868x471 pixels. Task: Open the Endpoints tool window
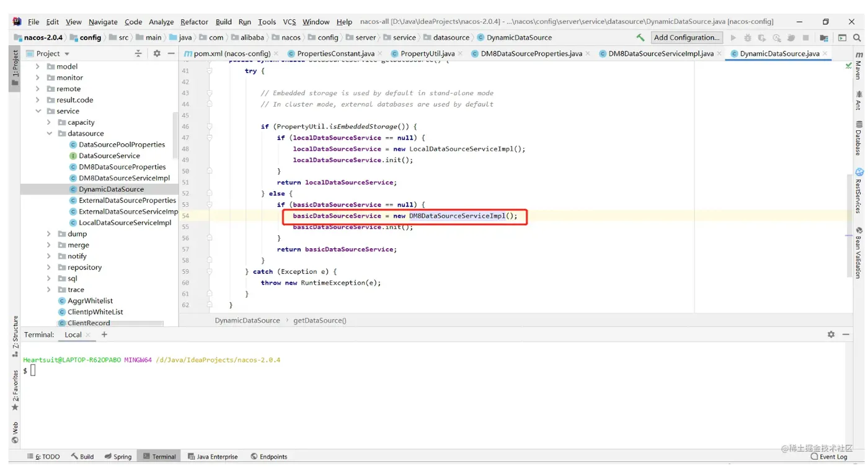point(269,457)
